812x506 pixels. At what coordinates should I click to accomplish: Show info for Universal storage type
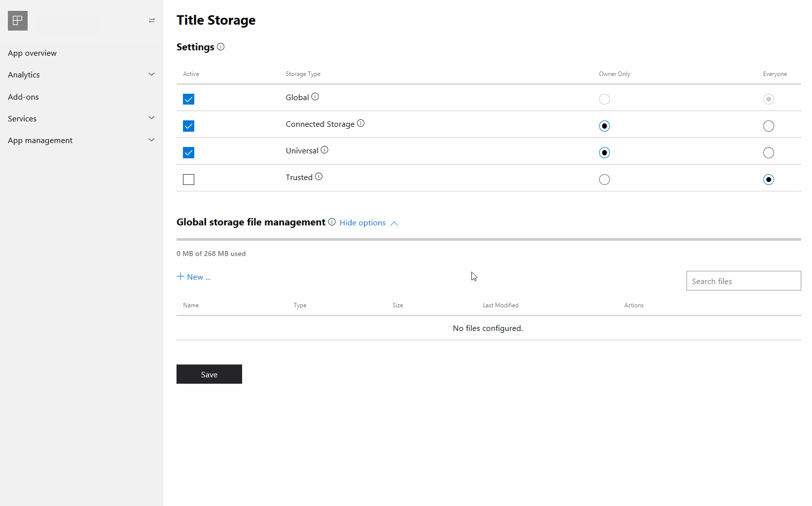pos(324,150)
